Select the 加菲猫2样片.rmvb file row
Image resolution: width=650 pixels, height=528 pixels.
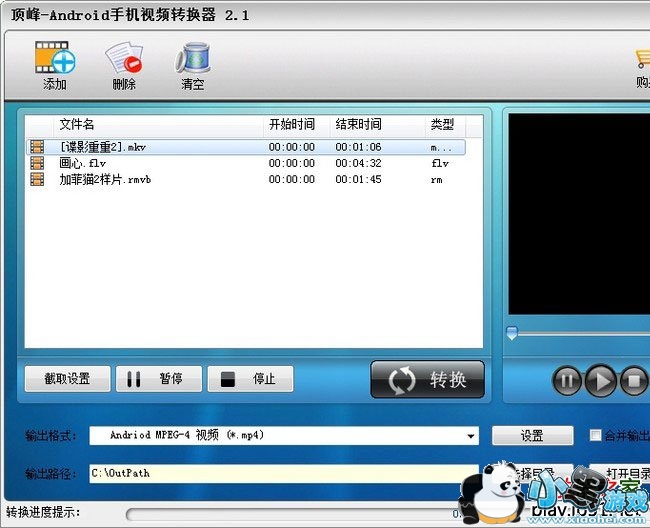click(x=246, y=179)
